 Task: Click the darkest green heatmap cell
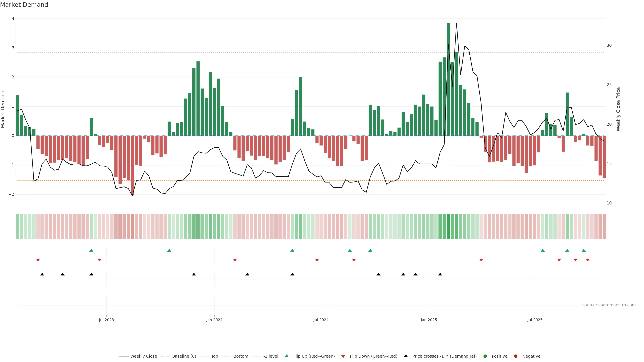[x=448, y=226]
